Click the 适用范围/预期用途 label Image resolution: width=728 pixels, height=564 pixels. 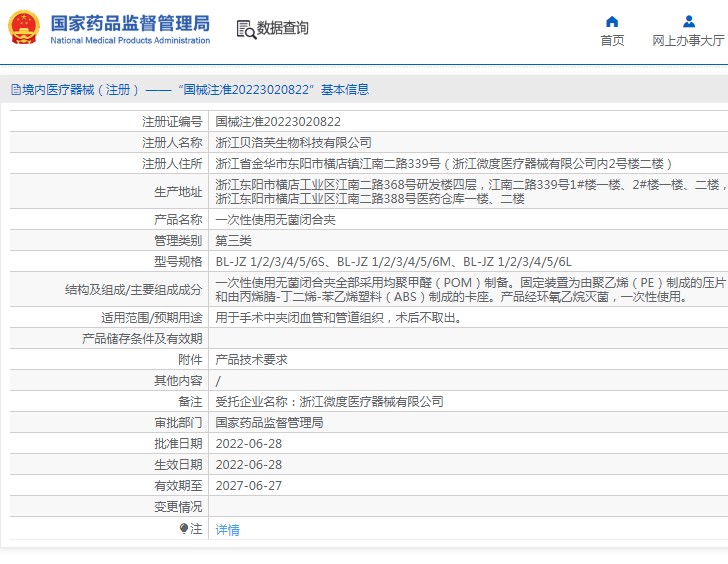152,318
